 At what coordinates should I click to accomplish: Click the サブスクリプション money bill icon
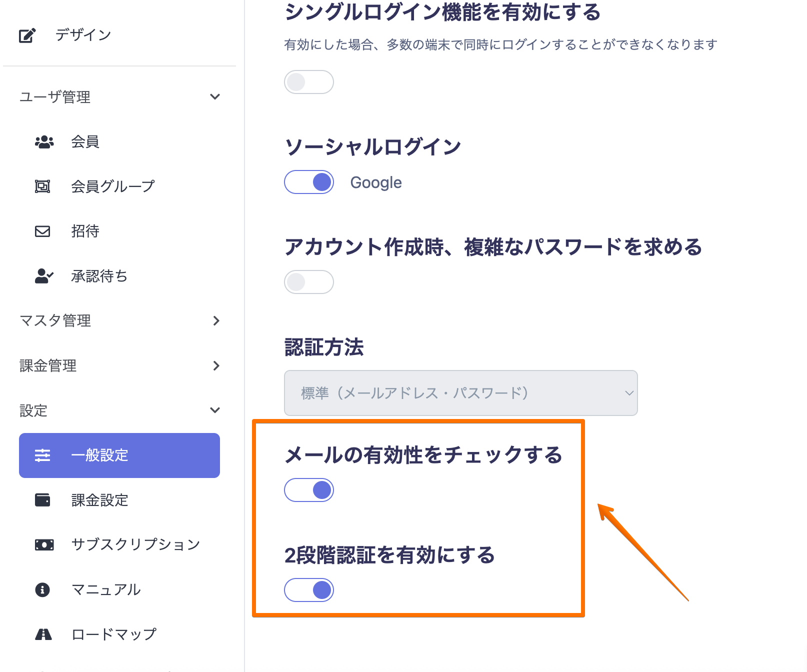[x=44, y=544]
